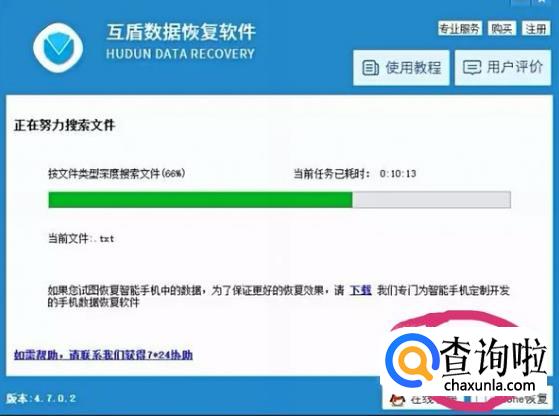Open the 用户评价 reviews text label
The width and height of the screenshot is (559, 416).
(515, 67)
